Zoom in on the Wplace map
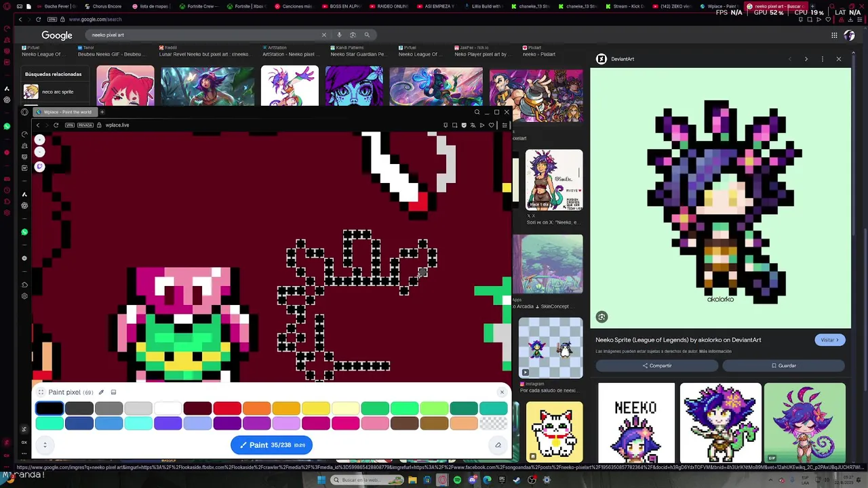This screenshot has height=488, width=868. point(39,139)
